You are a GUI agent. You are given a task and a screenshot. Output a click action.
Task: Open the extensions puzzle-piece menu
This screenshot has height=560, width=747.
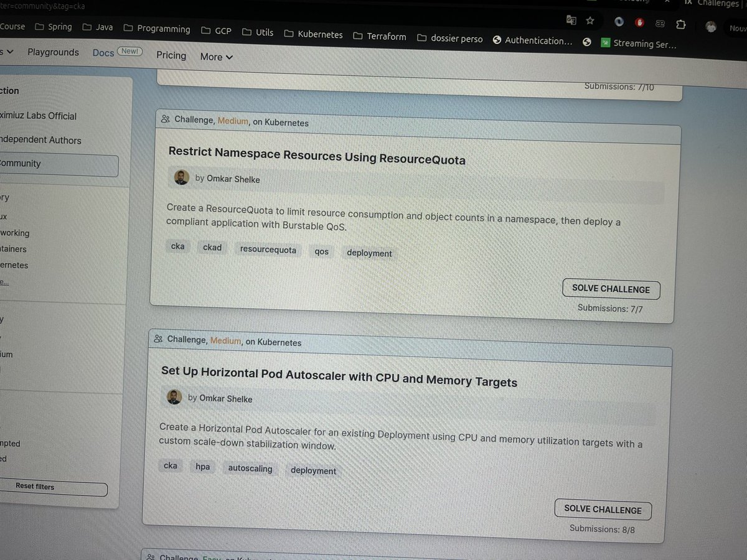680,24
